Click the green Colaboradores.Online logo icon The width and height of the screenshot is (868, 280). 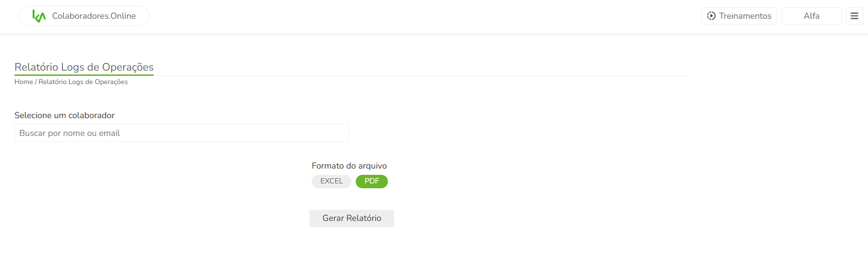click(39, 16)
